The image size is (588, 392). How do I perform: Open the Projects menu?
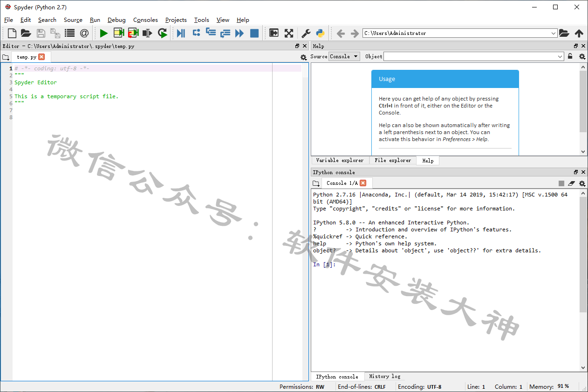[x=176, y=20]
